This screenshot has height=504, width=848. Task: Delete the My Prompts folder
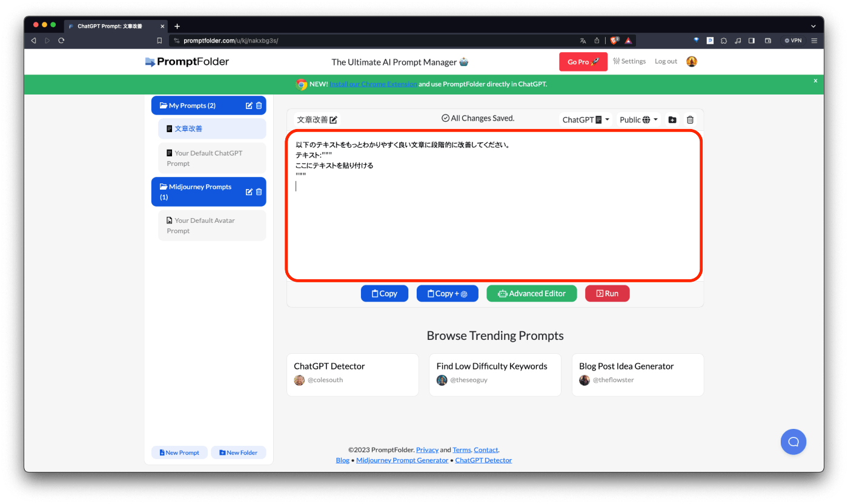tap(259, 105)
